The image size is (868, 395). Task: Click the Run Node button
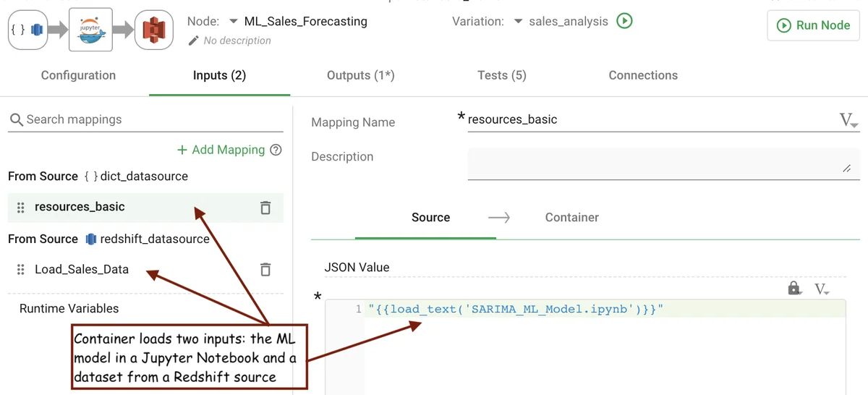pyautogui.click(x=813, y=25)
